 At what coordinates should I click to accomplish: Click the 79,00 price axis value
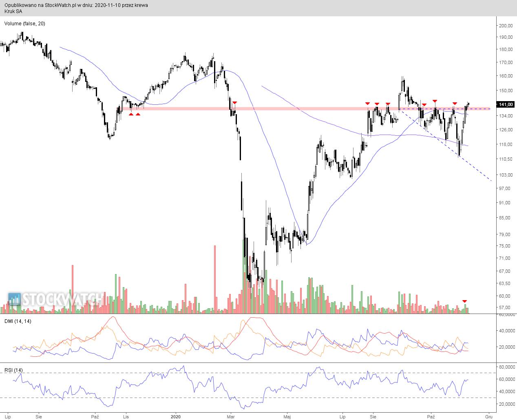point(506,234)
